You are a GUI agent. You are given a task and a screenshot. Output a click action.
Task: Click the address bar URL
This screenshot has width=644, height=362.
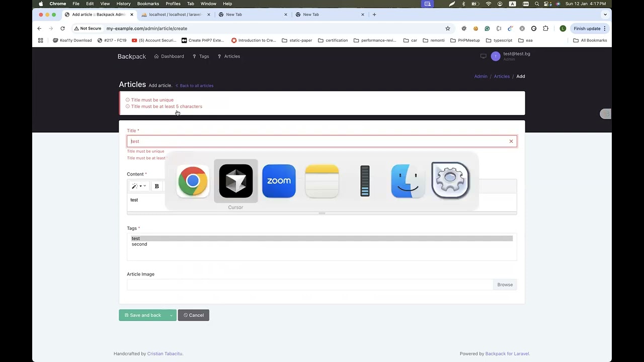pos(147,29)
